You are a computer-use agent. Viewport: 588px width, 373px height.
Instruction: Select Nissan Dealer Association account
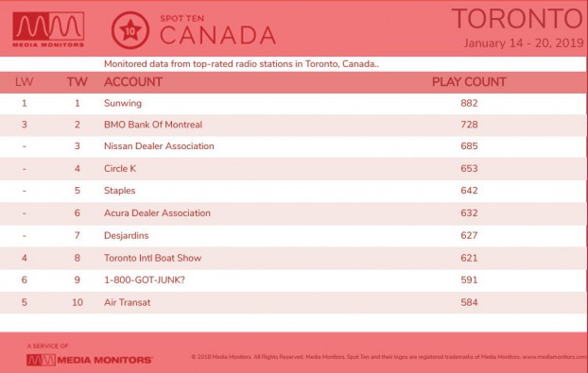point(159,145)
